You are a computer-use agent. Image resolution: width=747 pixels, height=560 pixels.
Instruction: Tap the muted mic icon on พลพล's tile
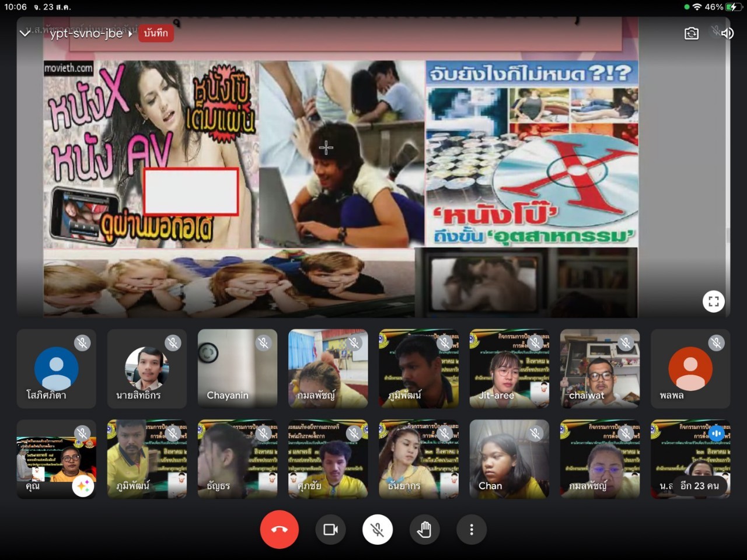point(716,343)
